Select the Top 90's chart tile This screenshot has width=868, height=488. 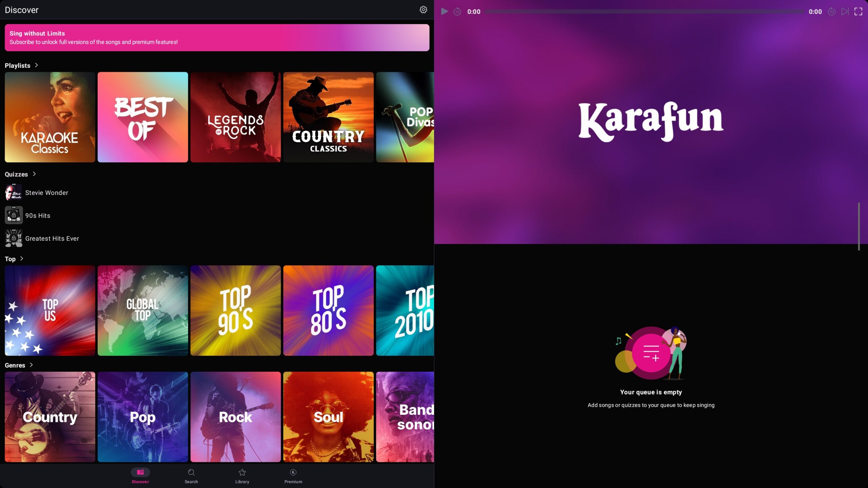click(235, 310)
